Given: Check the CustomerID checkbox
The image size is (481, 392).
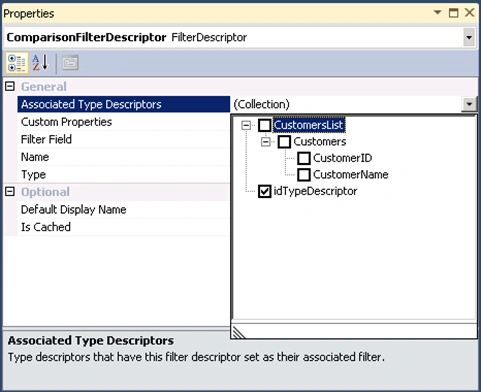Looking at the screenshot, I should click(x=304, y=158).
